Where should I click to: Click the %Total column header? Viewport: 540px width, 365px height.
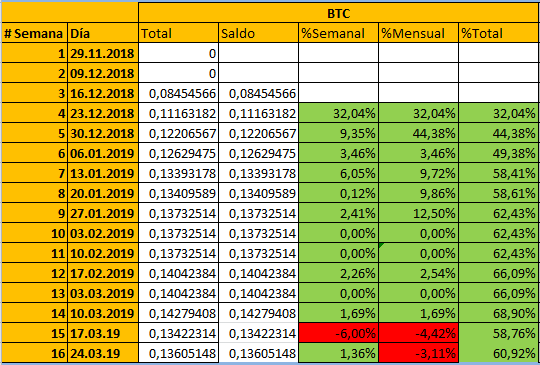coord(499,33)
